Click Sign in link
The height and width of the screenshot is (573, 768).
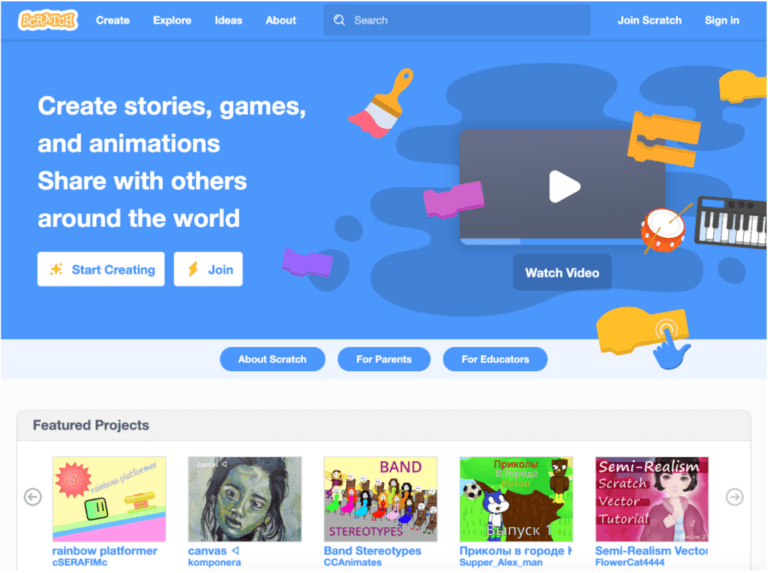[722, 20]
